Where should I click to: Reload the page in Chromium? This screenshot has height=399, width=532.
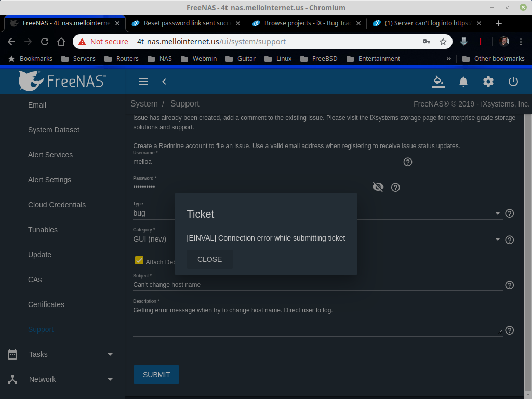45,42
